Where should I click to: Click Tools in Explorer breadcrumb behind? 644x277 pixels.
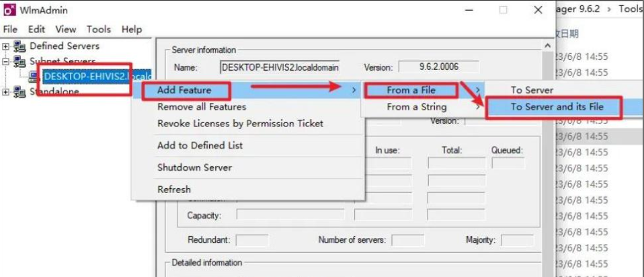click(x=631, y=9)
